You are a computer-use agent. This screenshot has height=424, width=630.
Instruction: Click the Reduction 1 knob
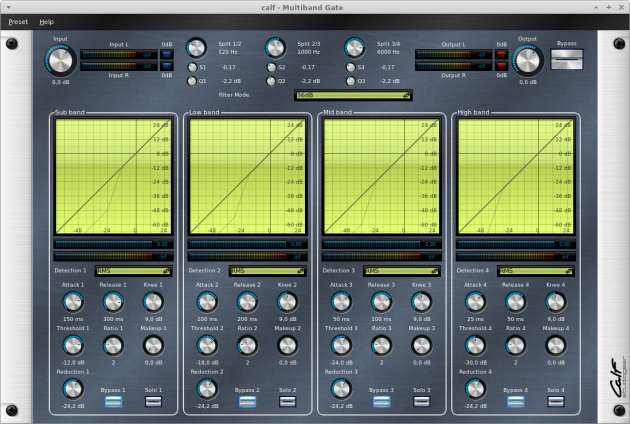click(73, 389)
